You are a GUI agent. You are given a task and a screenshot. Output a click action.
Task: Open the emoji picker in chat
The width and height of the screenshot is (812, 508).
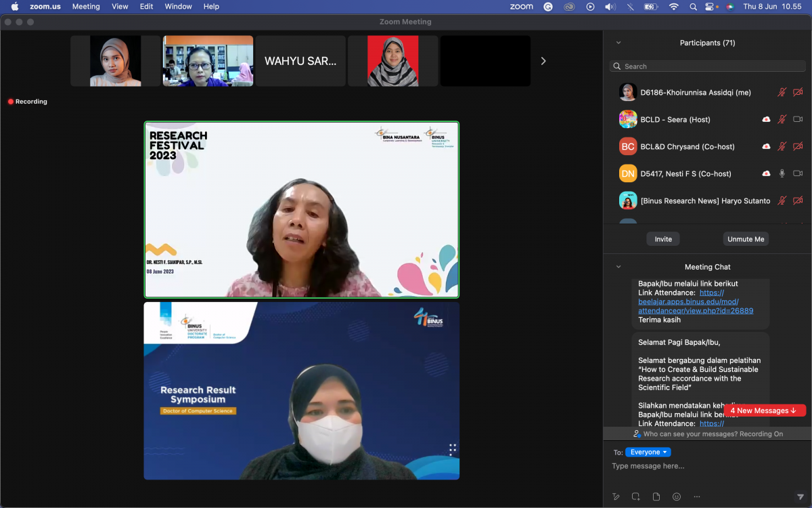[677, 496]
